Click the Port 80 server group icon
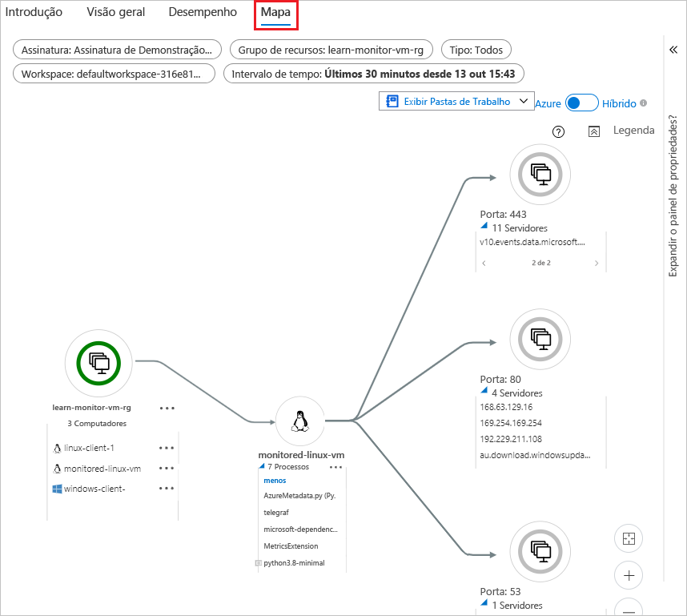 [540, 339]
